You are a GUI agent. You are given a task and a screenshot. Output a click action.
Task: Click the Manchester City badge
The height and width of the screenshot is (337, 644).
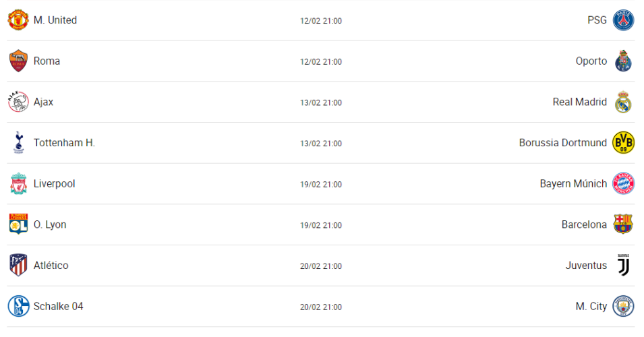pyautogui.click(x=623, y=307)
